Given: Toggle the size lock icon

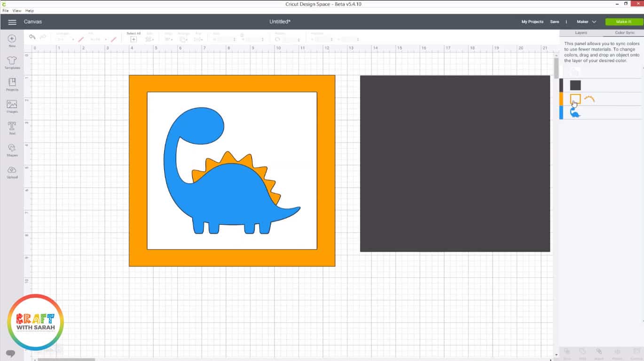Looking at the screenshot, I should tap(242, 35).
